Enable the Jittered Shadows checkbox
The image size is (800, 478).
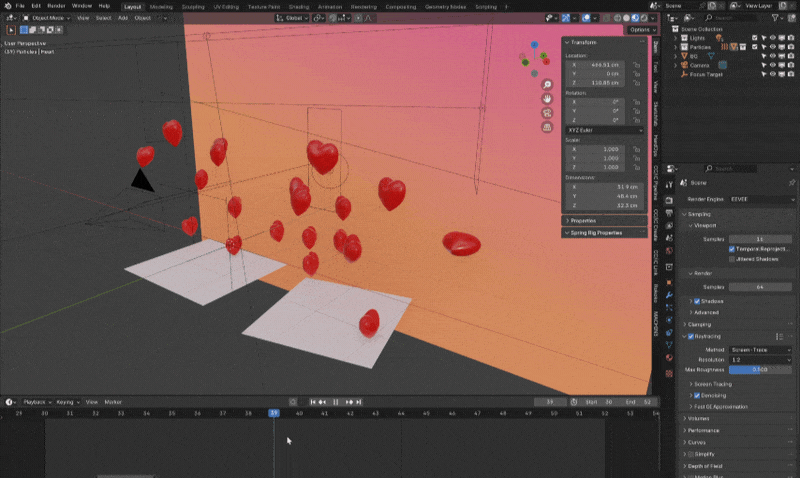coord(732,259)
